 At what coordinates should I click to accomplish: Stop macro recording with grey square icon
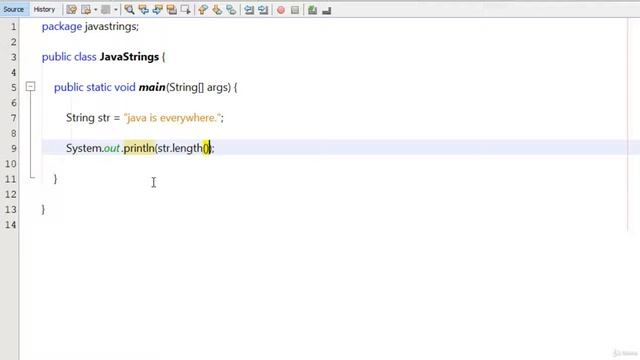point(295,10)
